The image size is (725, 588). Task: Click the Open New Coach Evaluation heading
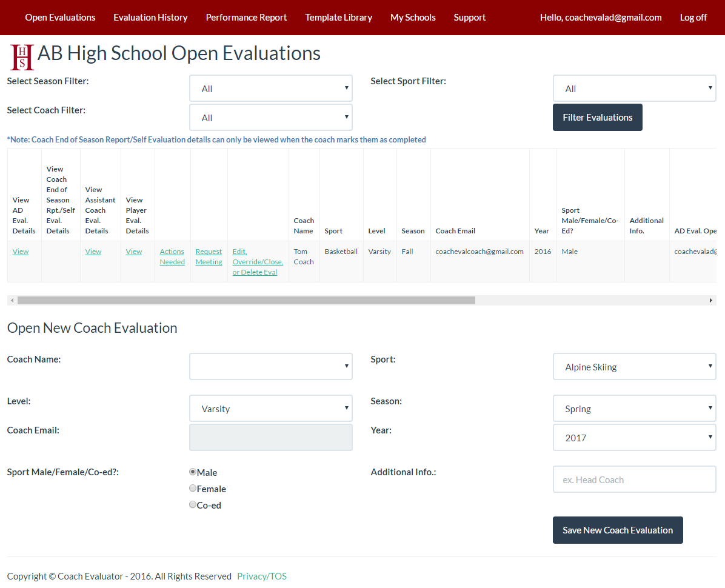(92, 328)
